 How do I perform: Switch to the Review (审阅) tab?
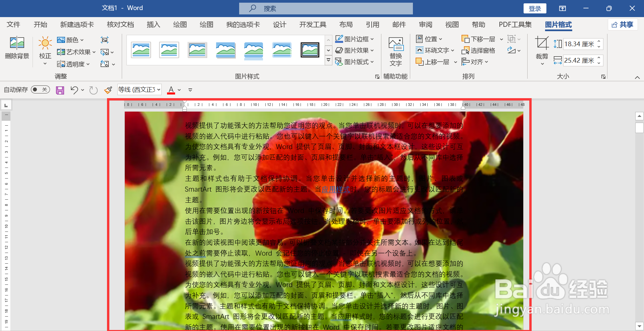coord(426,24)
